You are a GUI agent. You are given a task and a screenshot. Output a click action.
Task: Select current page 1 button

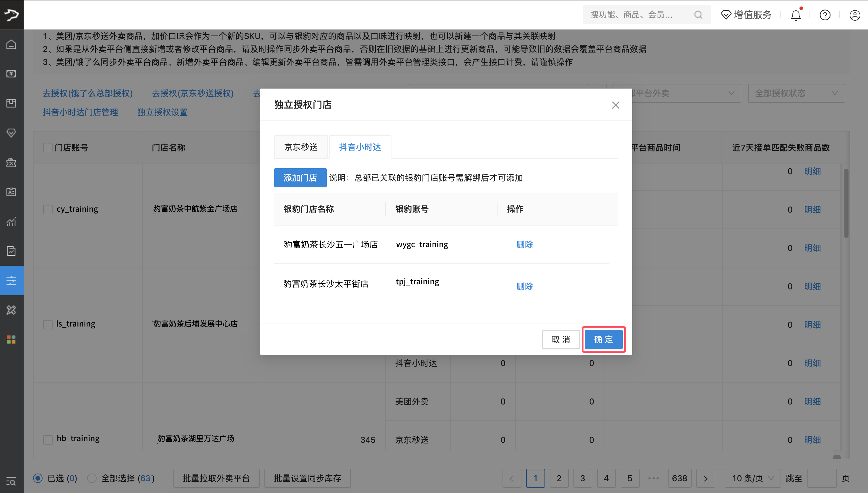(535, 478)
